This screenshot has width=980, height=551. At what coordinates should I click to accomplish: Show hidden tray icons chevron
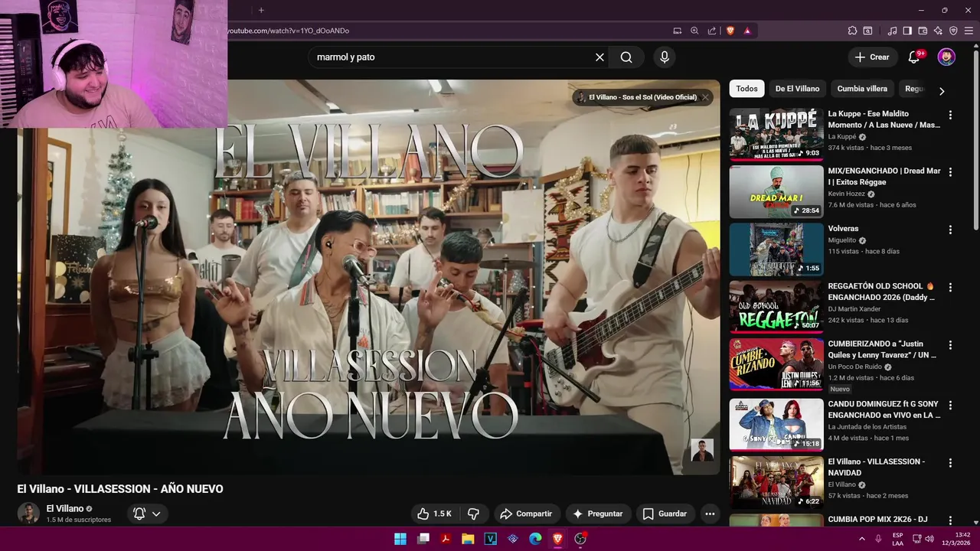click(862, 539)
